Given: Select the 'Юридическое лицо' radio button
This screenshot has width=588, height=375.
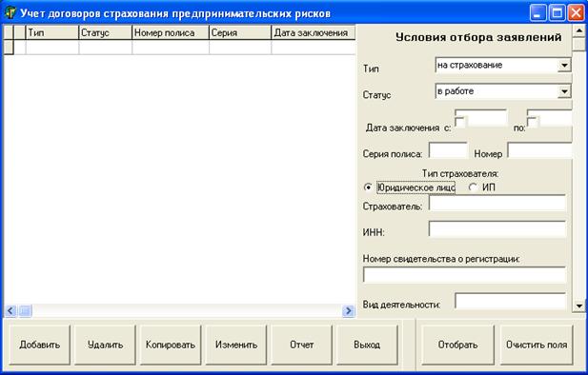Looking at the screenshot, I should pyautogui.click(x=368, y=187).
